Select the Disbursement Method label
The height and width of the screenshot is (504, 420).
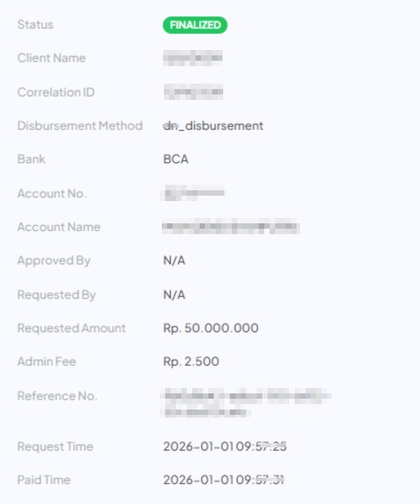click(80, 125)
